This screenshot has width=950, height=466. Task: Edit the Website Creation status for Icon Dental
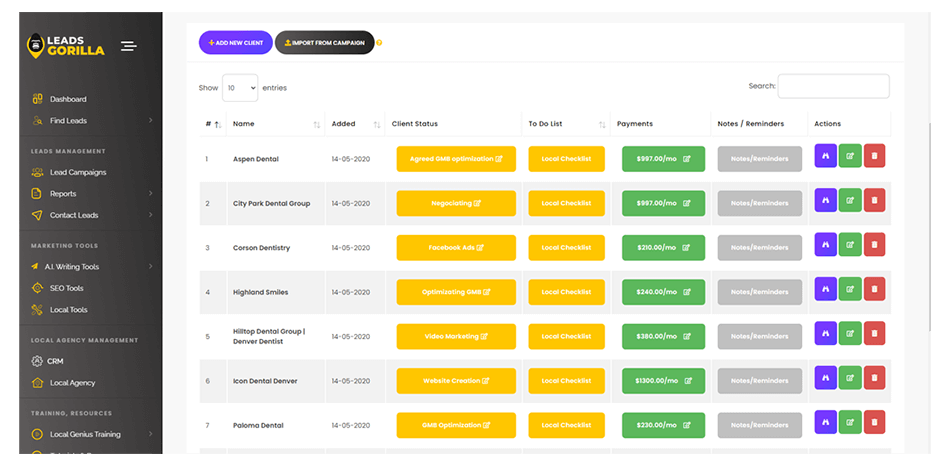(456, 381)
